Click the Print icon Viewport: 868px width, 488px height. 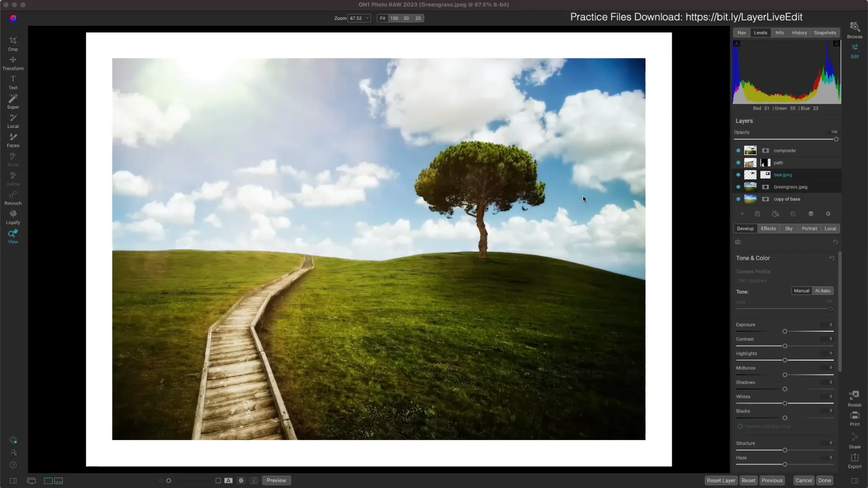point(854,418)
